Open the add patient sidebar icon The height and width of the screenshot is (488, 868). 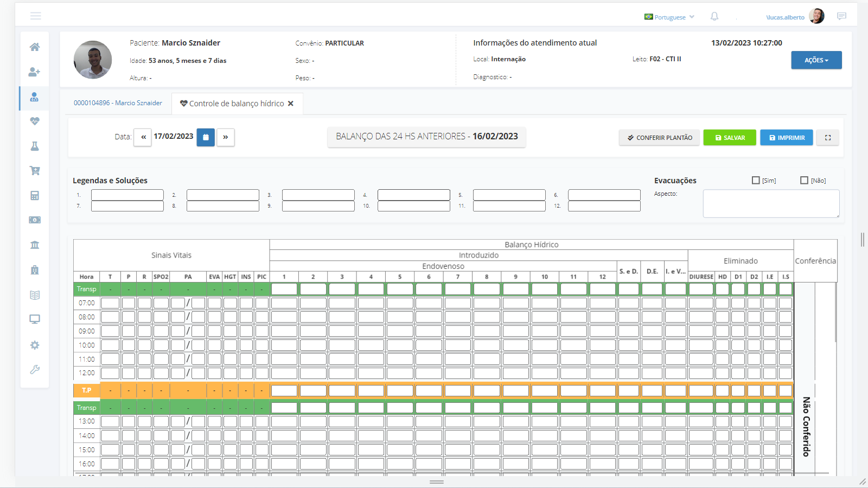click(35, 72)
